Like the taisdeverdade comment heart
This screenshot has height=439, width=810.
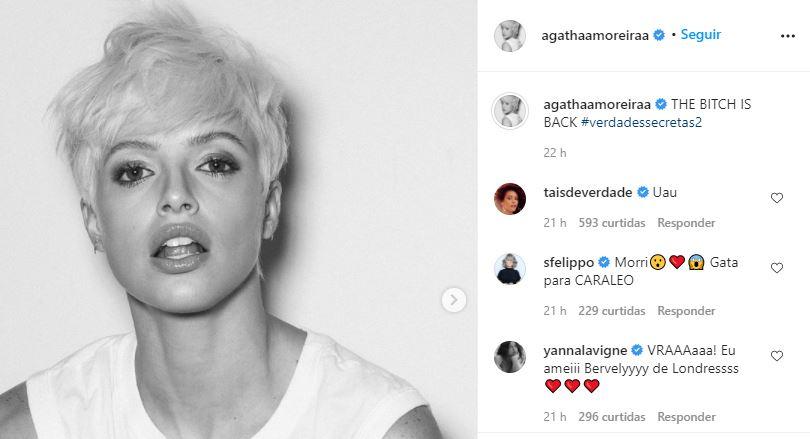[776, 198]
